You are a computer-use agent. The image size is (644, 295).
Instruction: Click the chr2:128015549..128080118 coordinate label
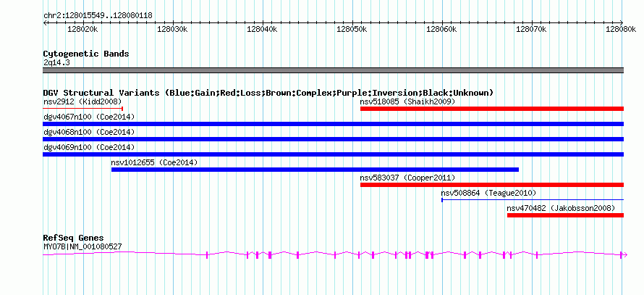point(98,16)
